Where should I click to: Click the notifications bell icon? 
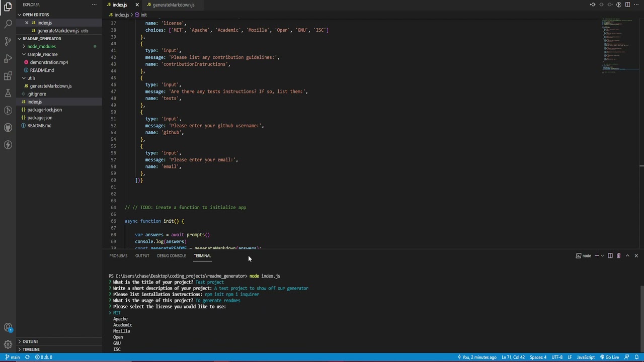pos(637,357)
